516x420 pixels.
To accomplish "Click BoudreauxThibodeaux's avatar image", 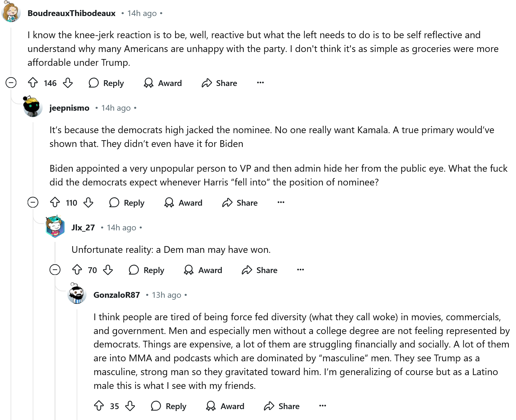I will (x=11, y=13).
